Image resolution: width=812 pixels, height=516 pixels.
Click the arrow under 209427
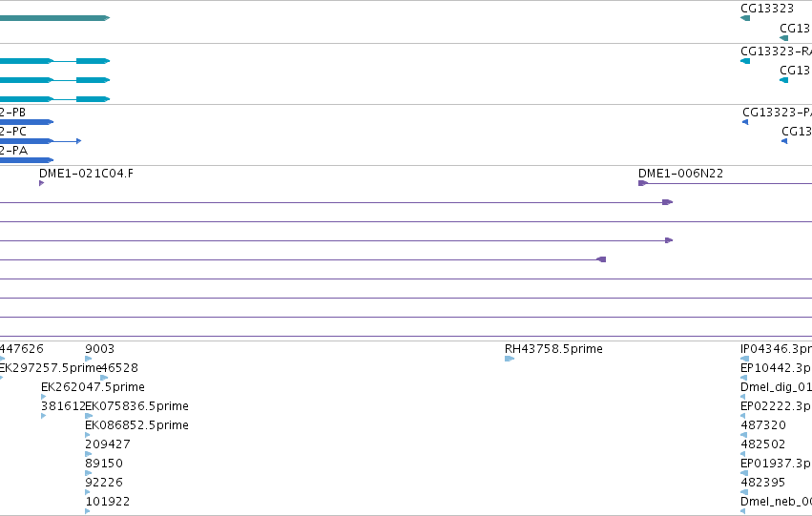click(x=88, y=454)
